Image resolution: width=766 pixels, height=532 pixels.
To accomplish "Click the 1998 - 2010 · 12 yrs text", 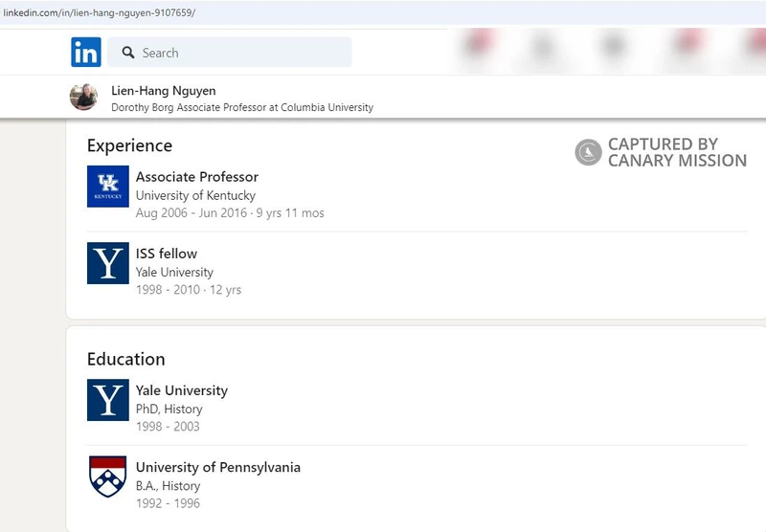I will point(189,289).
